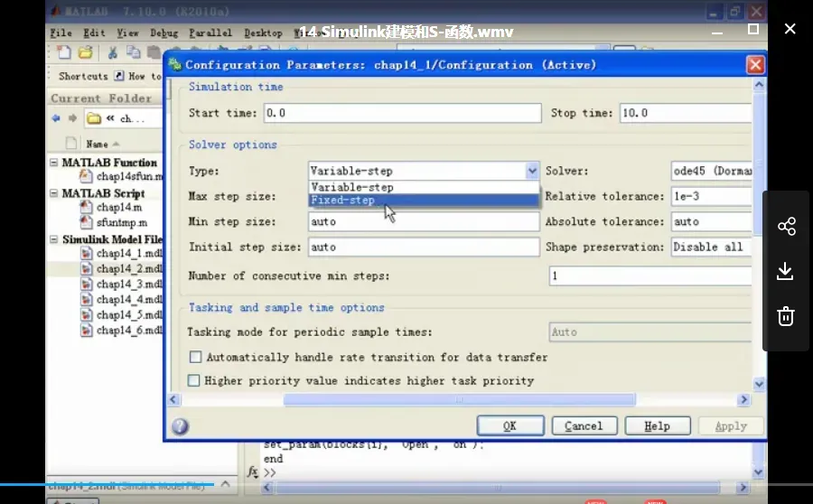
Task: Click the Start time input field
Action: (x=402, y=113)
